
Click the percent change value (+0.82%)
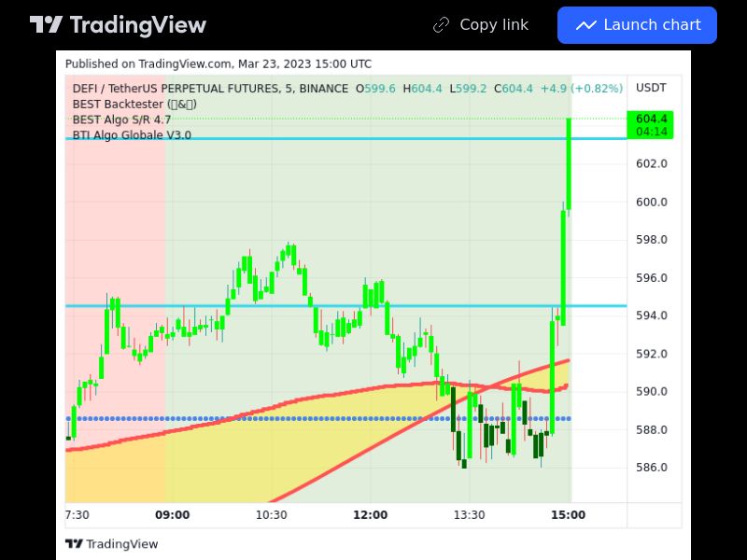point(598,89)
